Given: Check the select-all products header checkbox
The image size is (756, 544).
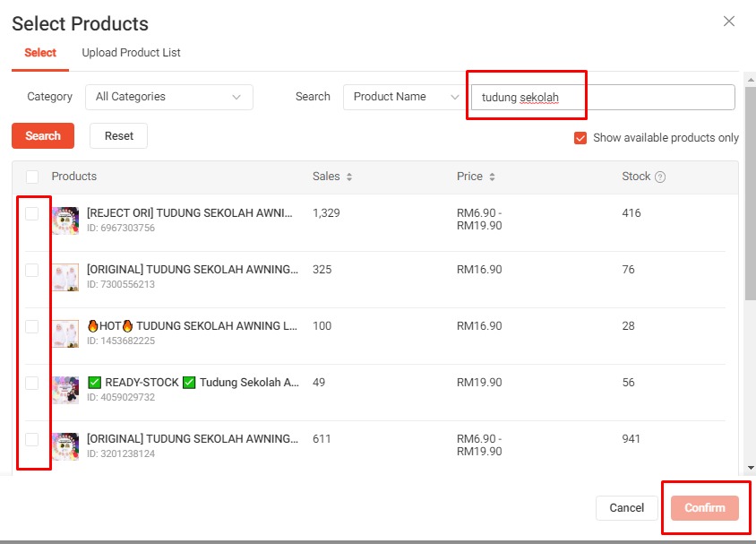Looking at the screenshot, I should 32,177.
